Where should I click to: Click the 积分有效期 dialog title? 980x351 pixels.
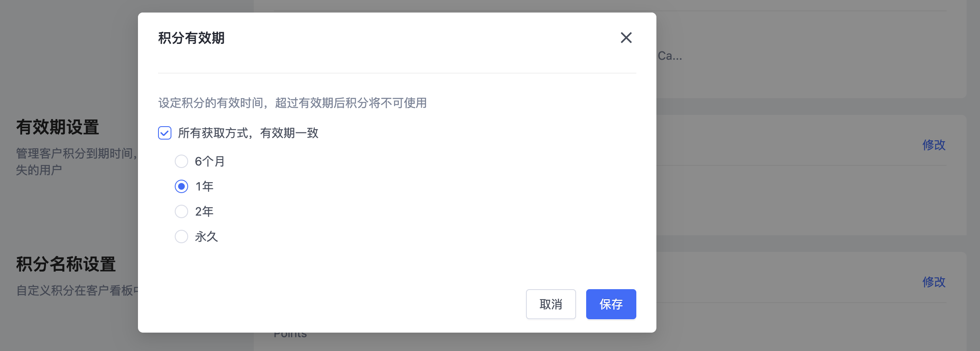click(x=191, y=38)
